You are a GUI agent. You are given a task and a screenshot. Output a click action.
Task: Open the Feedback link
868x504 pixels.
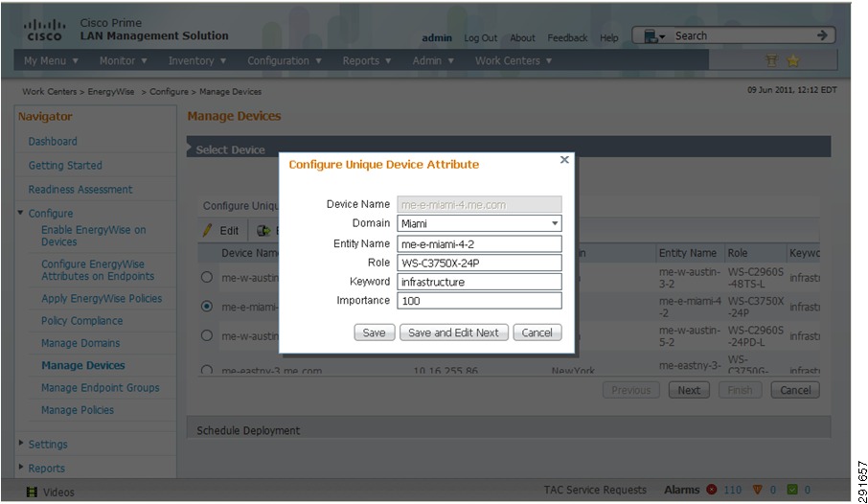(567, 37)
